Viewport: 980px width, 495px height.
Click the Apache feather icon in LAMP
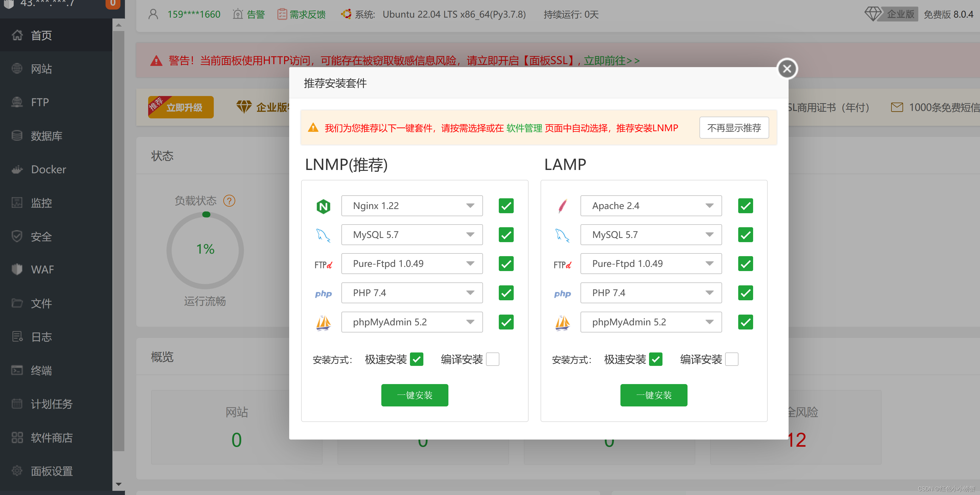(563, 205)
